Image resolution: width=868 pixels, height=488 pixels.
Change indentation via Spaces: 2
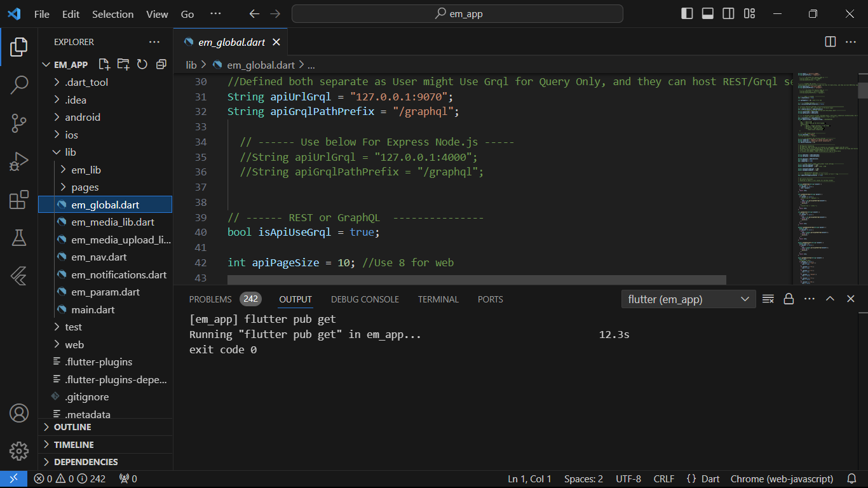click(x=583, y=479)
